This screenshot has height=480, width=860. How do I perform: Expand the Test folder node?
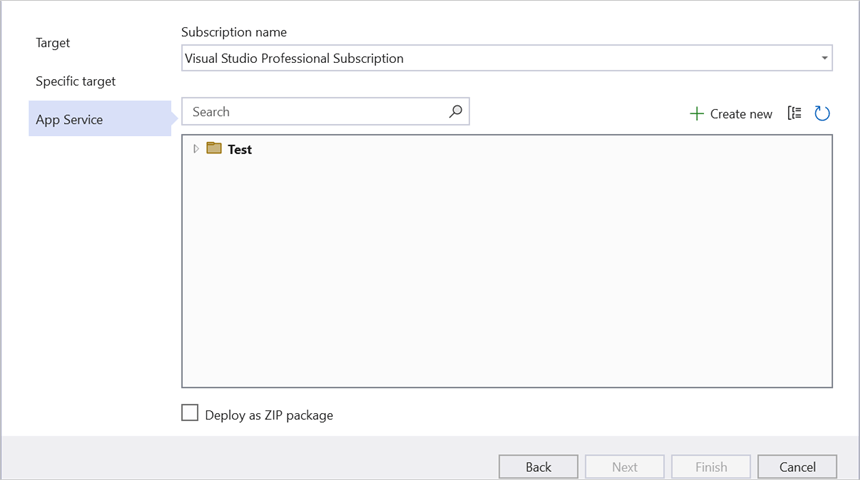[x=196, y=149]
